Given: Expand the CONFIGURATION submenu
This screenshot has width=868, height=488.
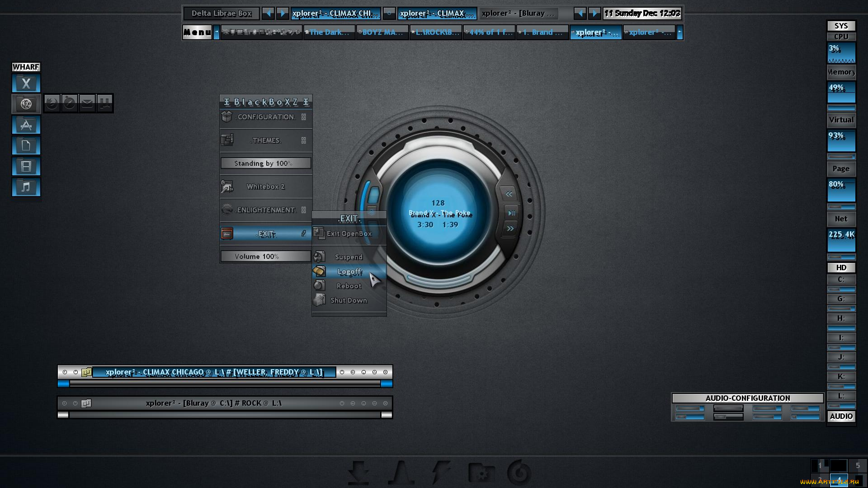Looking at the screenshot, I should tap(266, 117).
